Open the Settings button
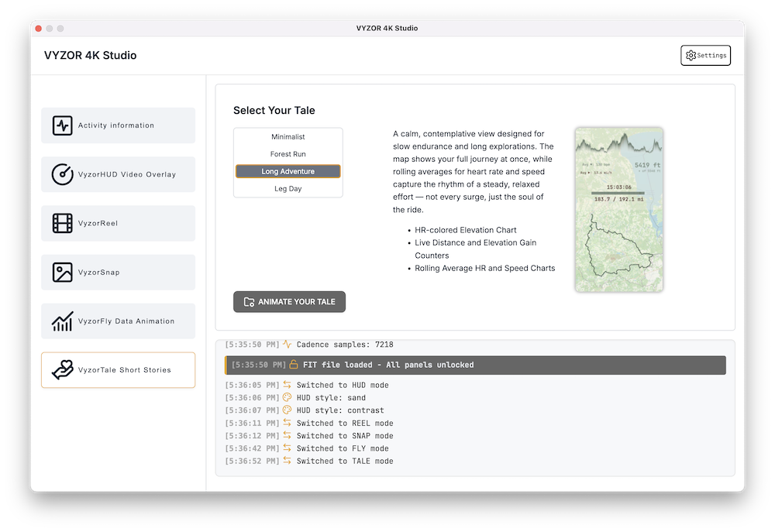 tap(705, 56)
